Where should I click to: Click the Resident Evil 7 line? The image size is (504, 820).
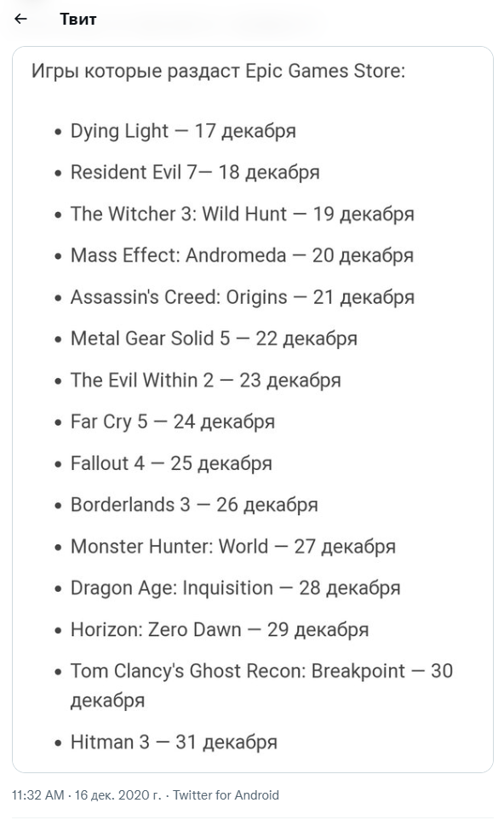pyautogui.click(x=195, y=172)
